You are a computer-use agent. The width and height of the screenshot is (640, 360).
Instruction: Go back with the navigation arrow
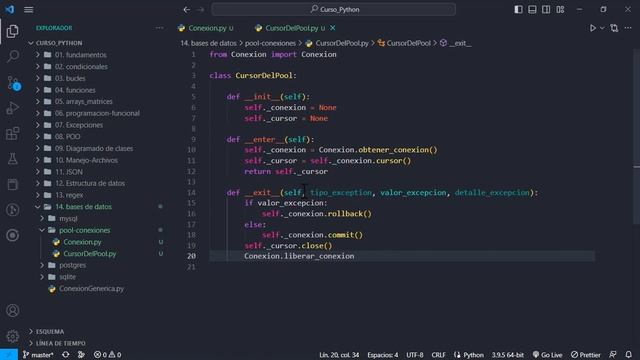pyautogui.click(x=187, y=9)
